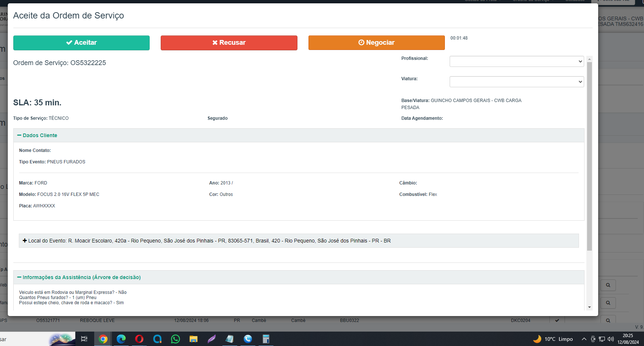The height and width of the screenshot is (346, 644).
Task: Open Microsoft Edge from the taskbar
Action: [121, 339]
